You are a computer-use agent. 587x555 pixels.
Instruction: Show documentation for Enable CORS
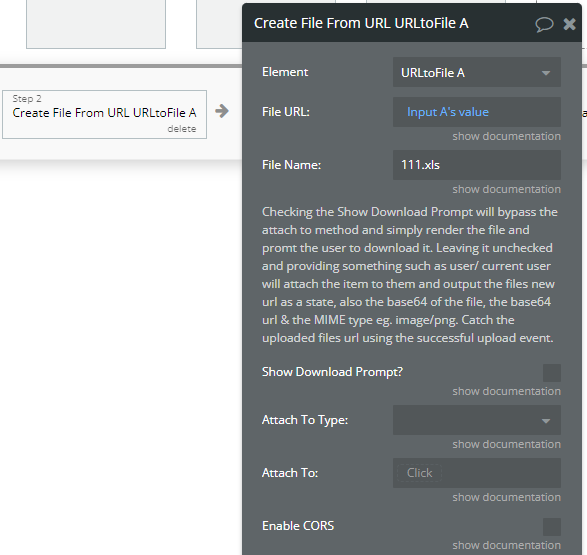507,545
